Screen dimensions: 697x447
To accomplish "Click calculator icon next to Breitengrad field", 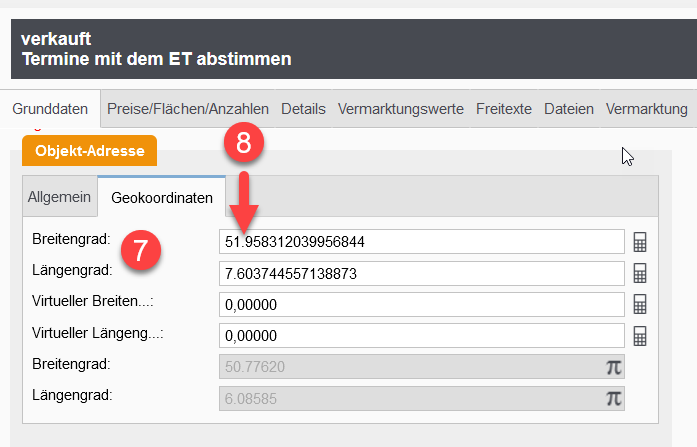I will (x=641, y=242).
